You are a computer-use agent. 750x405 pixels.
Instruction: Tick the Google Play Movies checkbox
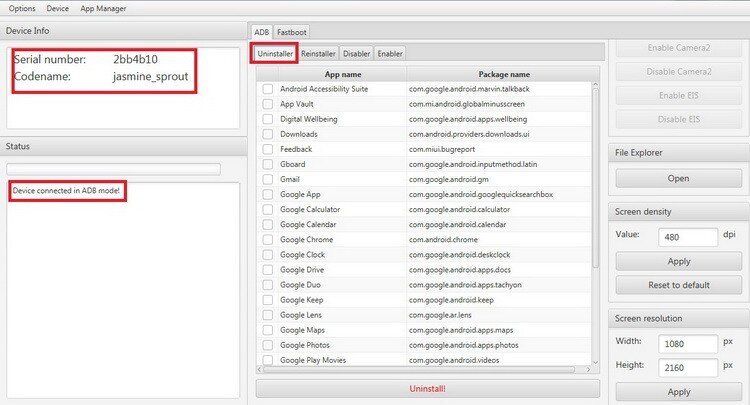pos(268,360)
